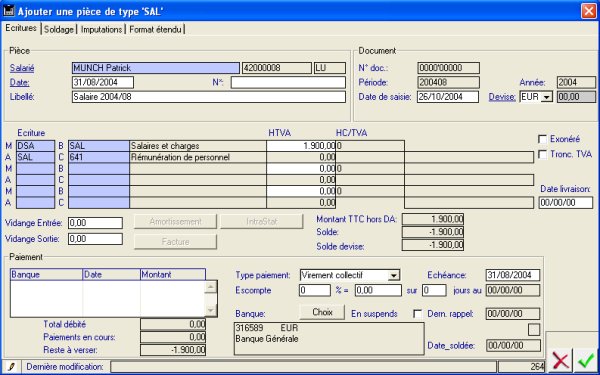Click the N°: number input field
This screenshot has height=375, width=600.
(288, 82)
